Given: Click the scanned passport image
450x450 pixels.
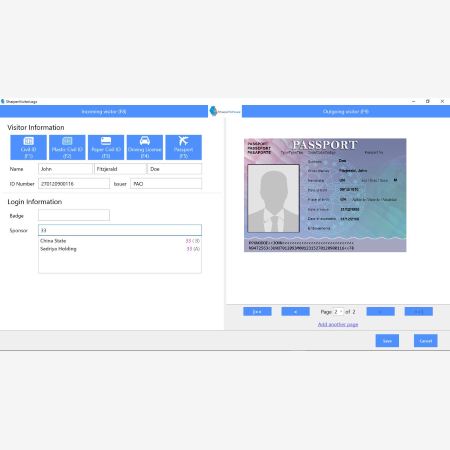Looking at the screenshot, I should pos(325,195).
